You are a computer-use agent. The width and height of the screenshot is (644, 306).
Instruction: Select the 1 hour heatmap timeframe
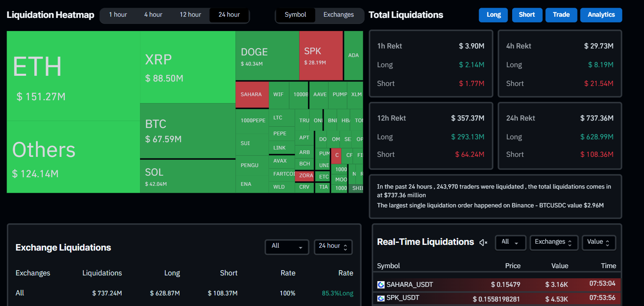point(118,15)
